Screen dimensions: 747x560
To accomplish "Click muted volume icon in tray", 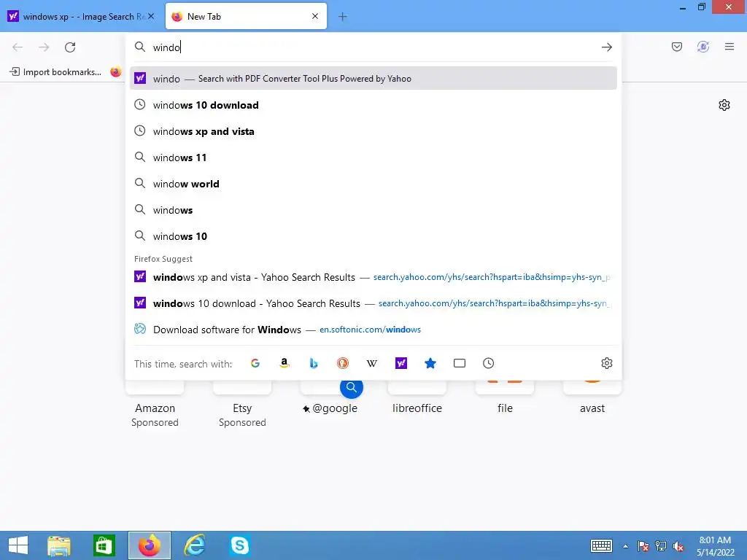I will click(678, 546).
